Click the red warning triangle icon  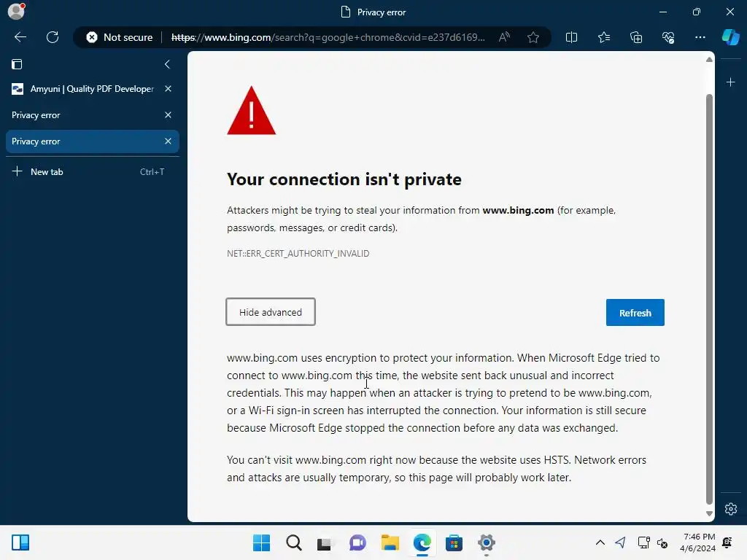point(252,111)
